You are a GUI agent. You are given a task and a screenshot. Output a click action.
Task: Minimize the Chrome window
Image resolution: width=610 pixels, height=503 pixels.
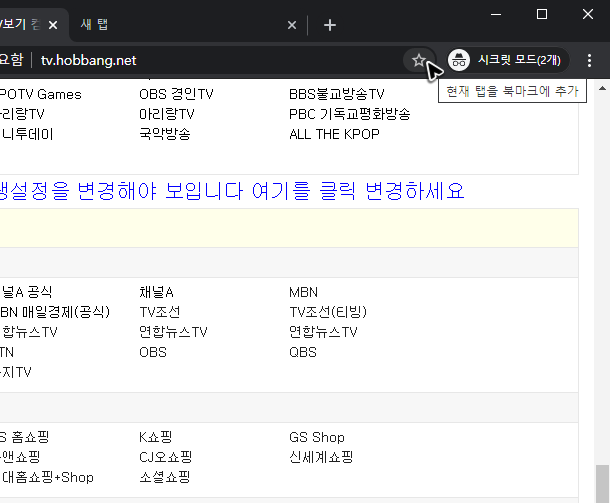[x=496, y=14]
